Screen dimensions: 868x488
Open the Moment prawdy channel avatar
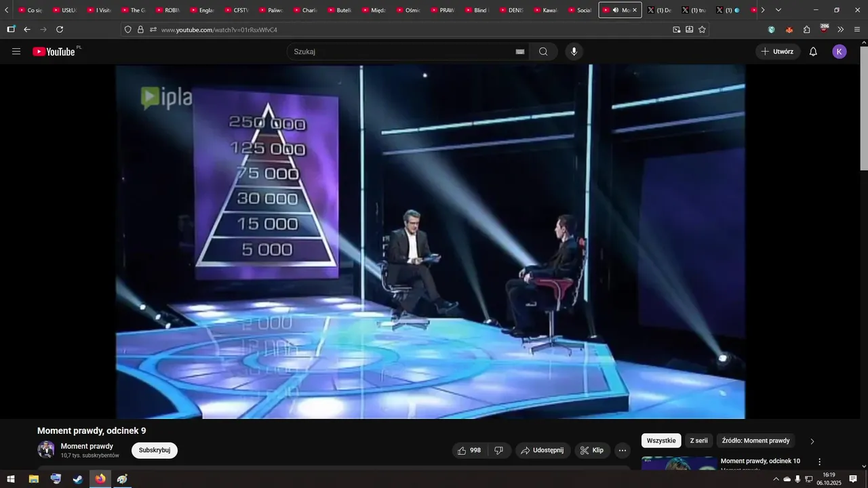pyautogui.click(x=46, y=450)
